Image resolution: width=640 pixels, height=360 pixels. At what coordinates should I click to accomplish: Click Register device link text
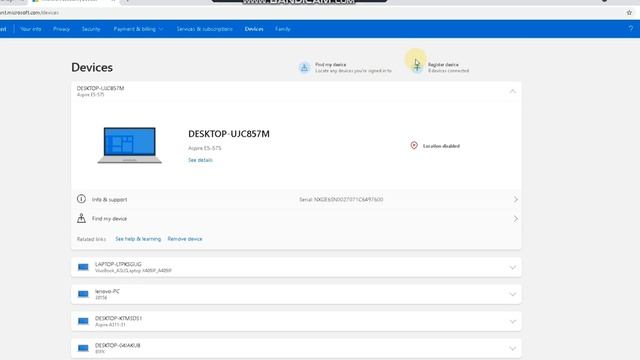tap(443, 64)
